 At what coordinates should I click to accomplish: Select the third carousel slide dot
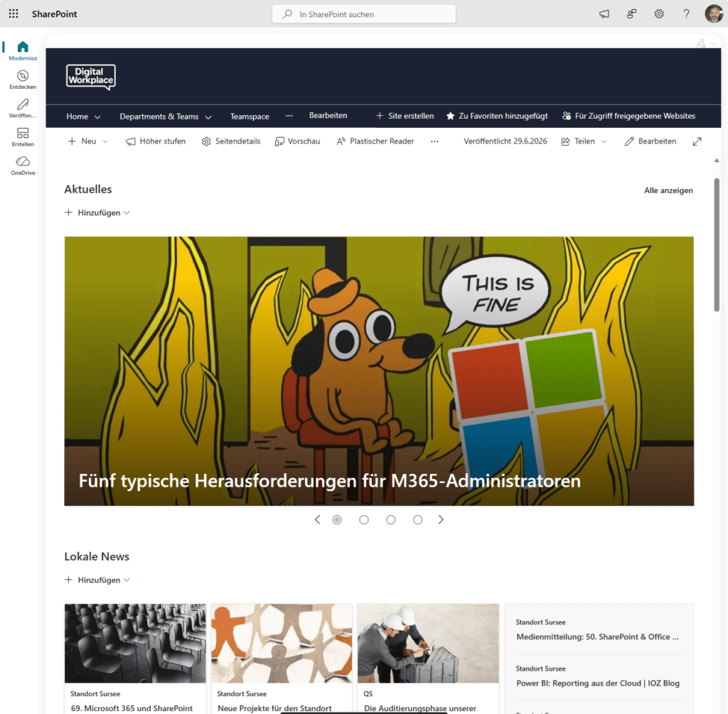tap(391, 519)
